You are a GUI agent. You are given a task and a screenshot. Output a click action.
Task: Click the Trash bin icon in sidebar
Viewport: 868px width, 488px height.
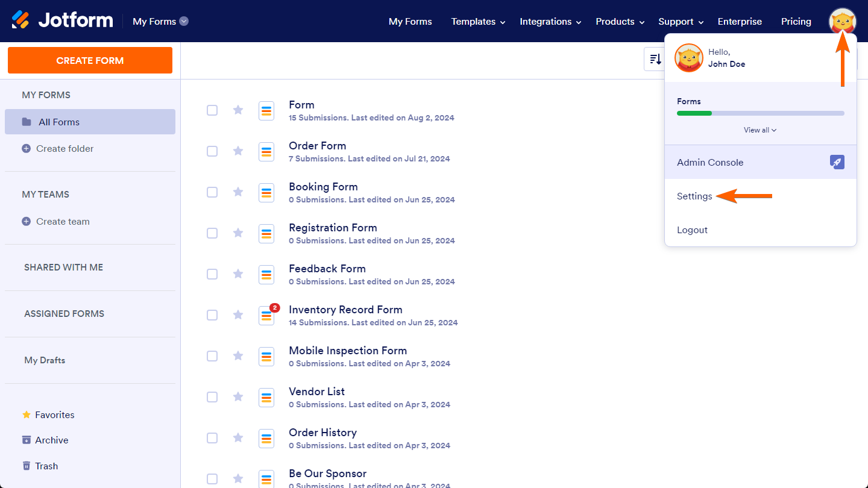click(26, 466)
